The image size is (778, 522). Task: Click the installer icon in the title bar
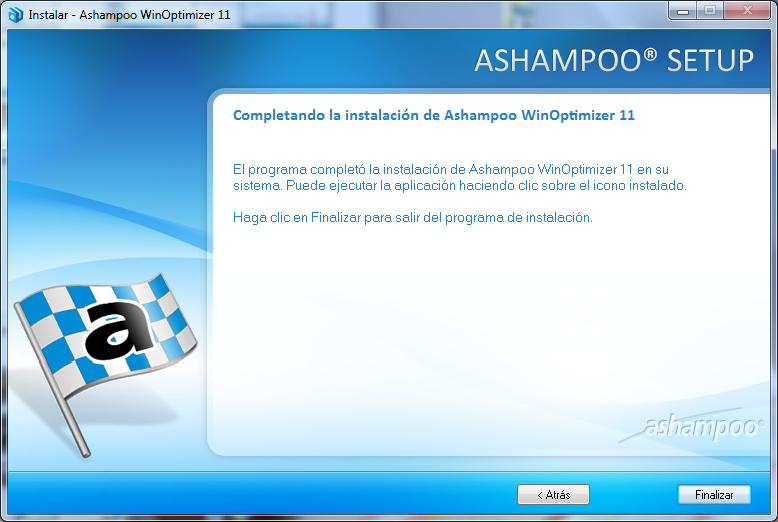(16, 14)
